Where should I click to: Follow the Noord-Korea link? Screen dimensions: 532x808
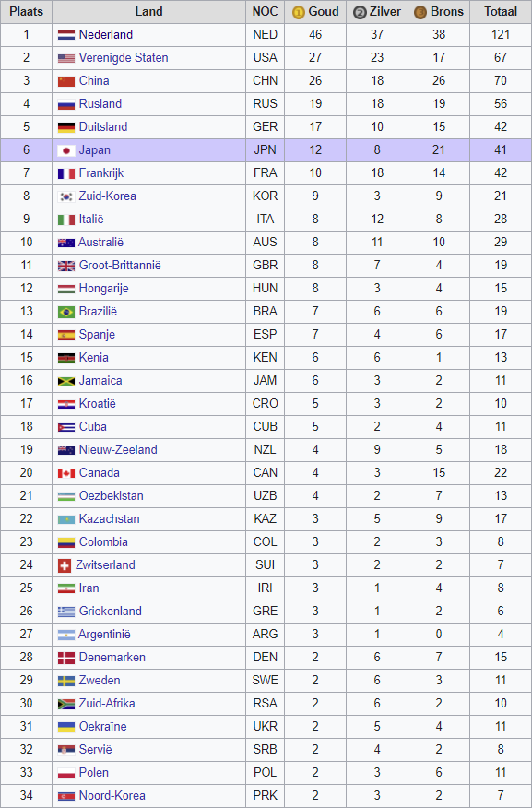point(112,796)
